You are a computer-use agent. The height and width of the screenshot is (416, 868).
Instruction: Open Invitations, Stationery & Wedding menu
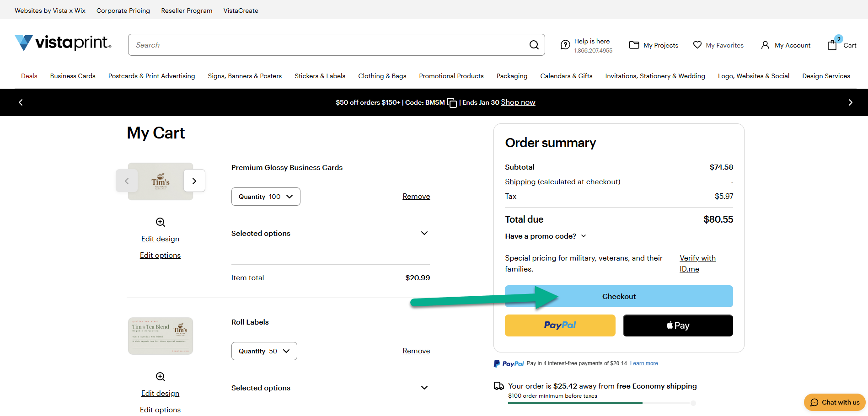(x=655, y=76)
